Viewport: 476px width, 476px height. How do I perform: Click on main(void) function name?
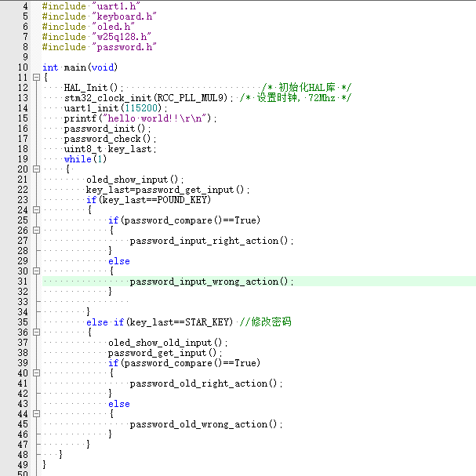click(x=91, y=67)
